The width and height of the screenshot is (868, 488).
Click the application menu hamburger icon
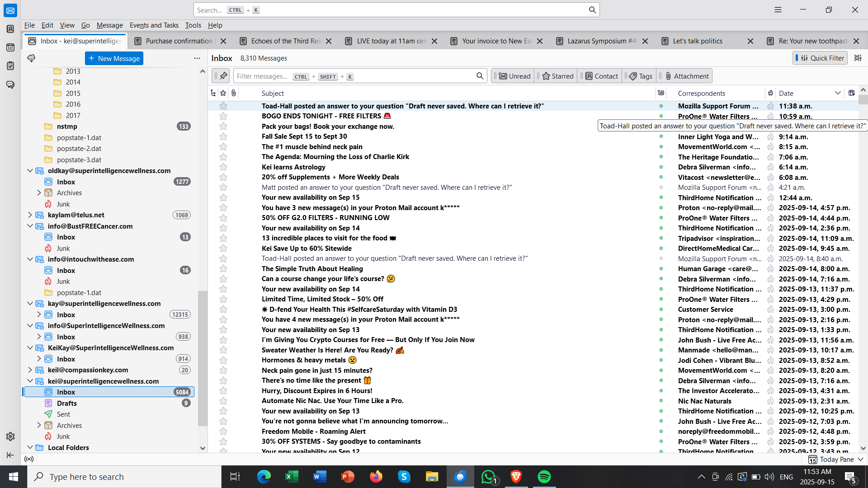pos(778,9)
